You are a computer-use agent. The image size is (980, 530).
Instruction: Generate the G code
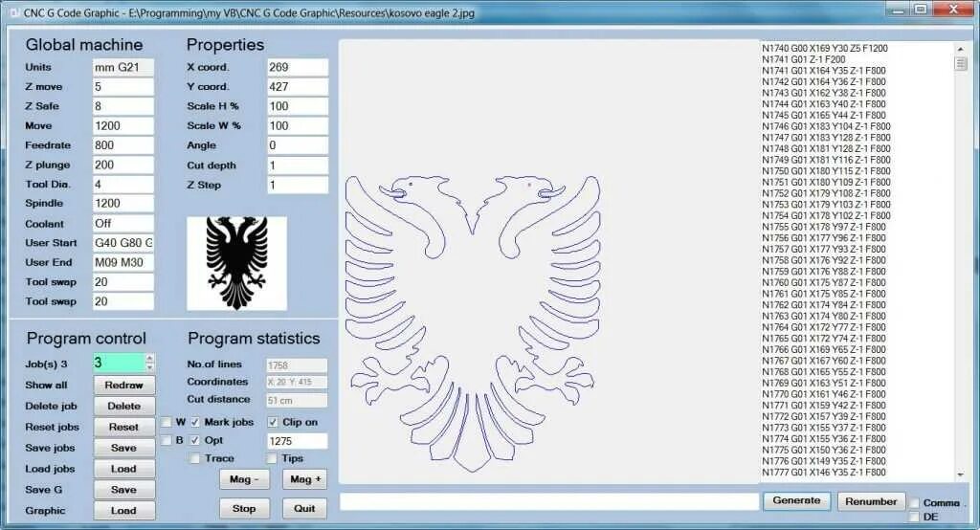[x=796, y=500]
